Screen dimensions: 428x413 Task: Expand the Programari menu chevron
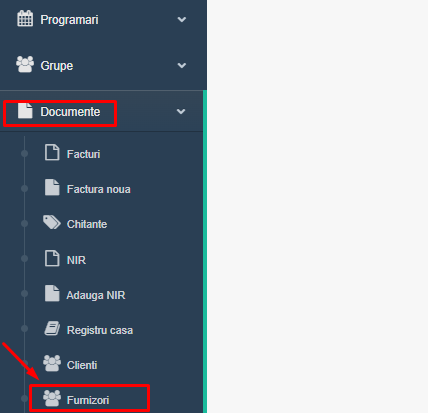tap(182, 19)
